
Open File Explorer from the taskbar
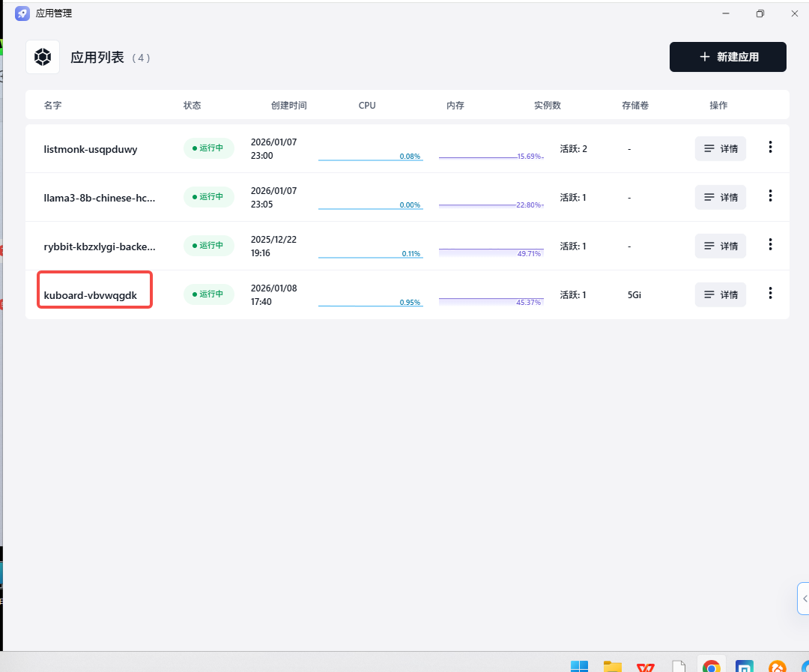[x=613, y=667]
